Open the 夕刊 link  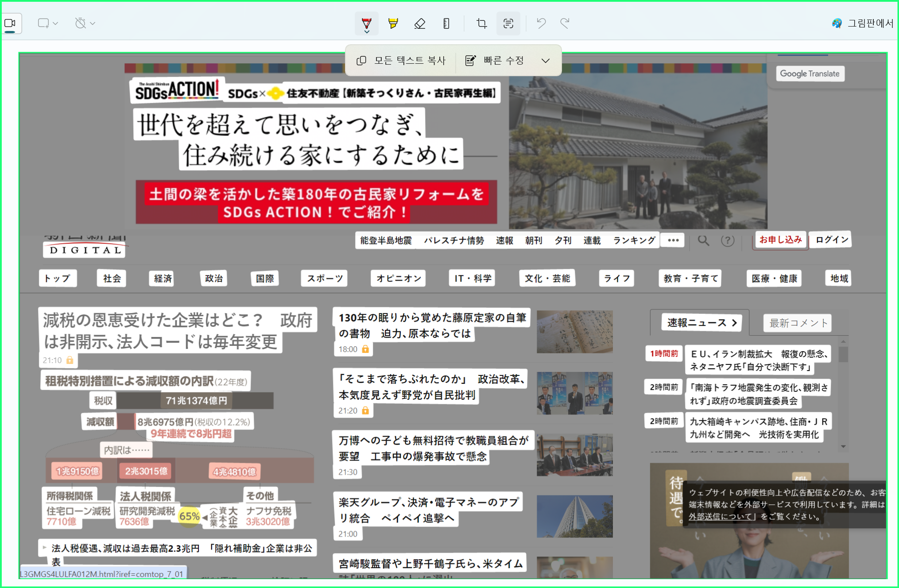(563, 240)
